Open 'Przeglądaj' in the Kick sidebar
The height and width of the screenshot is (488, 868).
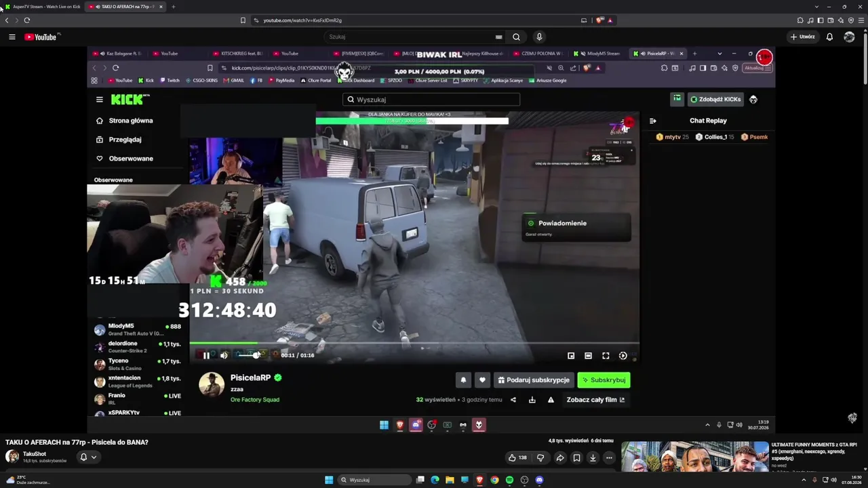119,140
